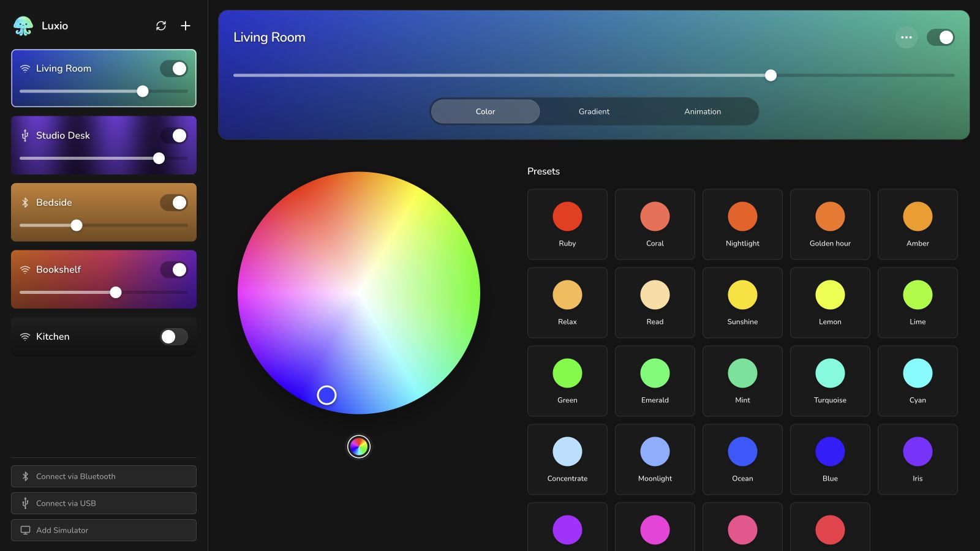
Task: Apply the Sunshine preset
Action: (x=742, y=302)
